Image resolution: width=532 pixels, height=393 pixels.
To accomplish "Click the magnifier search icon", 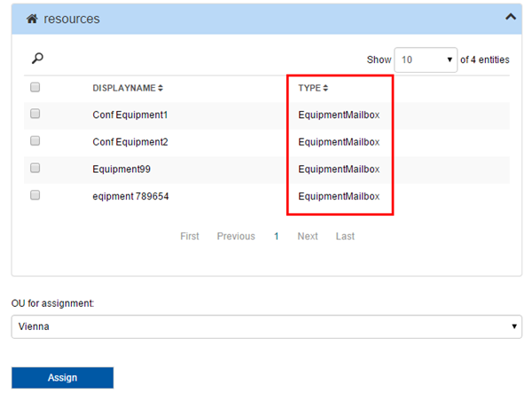I will [37, 59].
